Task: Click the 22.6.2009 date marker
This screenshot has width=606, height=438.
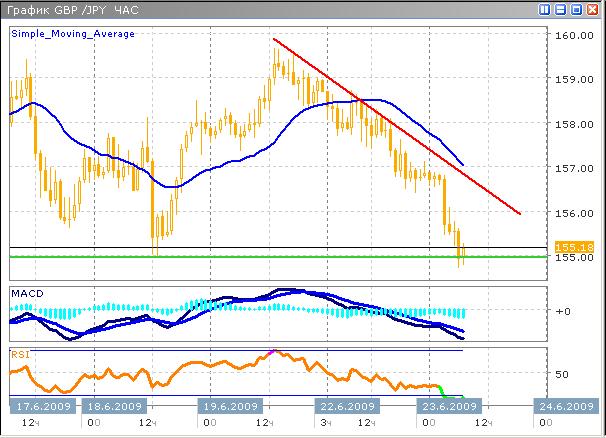Action: (x=346, y=407)
